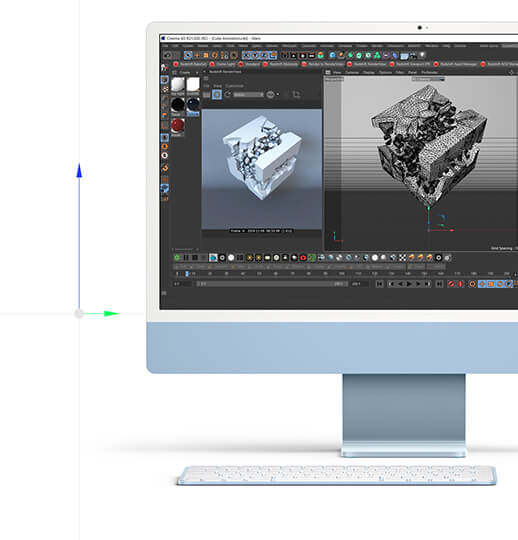
Task: Select the Live Selection tool in top toolbar
Action: point(188,55)
